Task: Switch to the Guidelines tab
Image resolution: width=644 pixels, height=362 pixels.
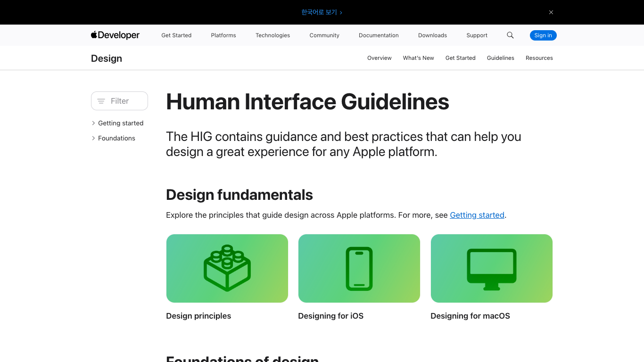Action: click(501, 58)
